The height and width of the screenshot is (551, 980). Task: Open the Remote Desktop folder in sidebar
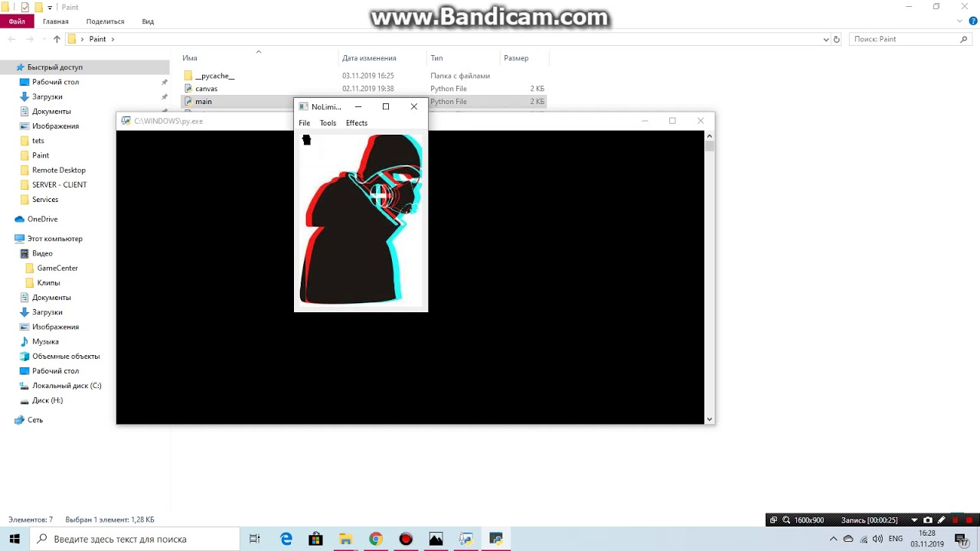pyautogui.click(x=58, y=170)
